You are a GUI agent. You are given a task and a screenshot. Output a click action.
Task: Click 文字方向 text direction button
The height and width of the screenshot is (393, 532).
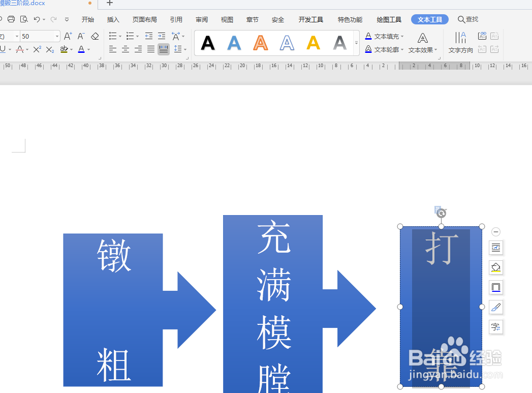pos(460,43)
